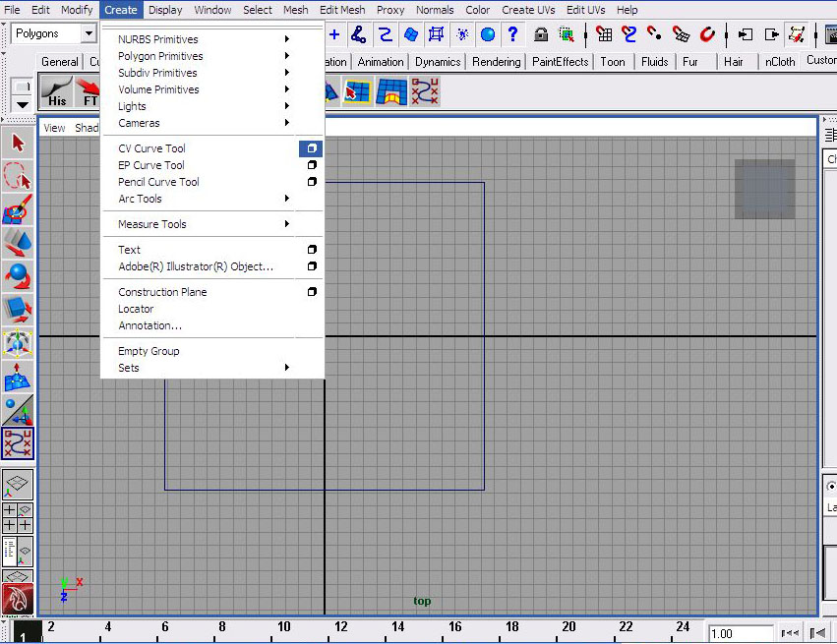The height and width of the screenshot is (644, 837).
Task: Toggle snap to points magnet
Action: (654, 34)
